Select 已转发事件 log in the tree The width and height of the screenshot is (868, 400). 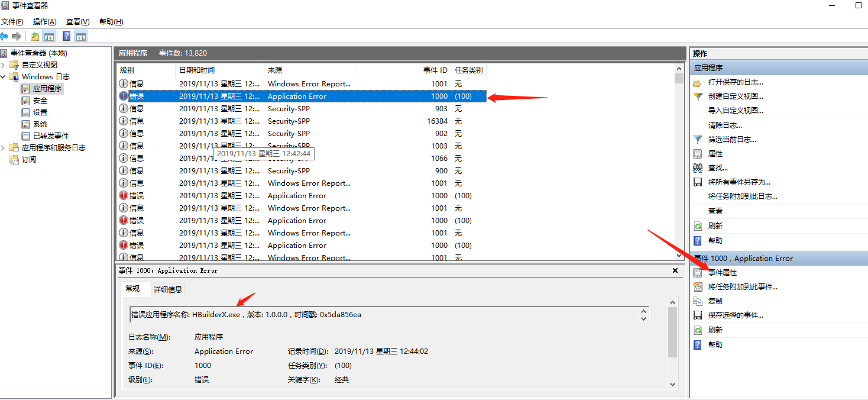click(51, 136)
